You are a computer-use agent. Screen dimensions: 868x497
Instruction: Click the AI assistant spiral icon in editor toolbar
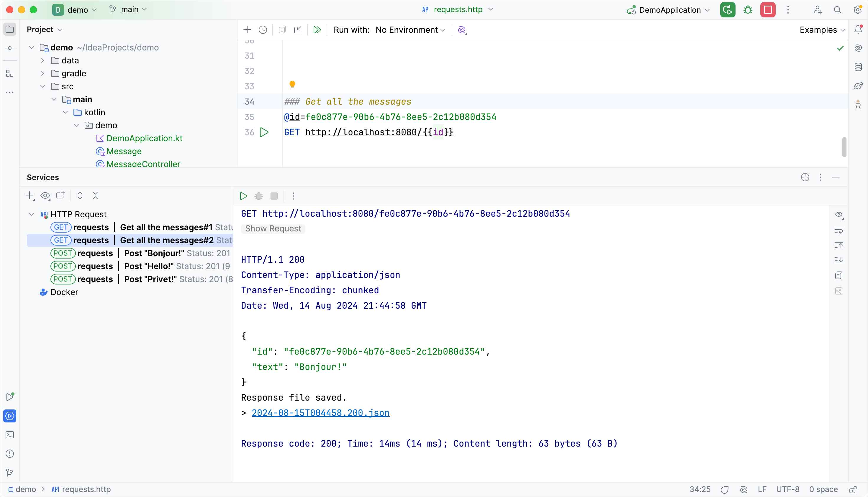point(462,30)
